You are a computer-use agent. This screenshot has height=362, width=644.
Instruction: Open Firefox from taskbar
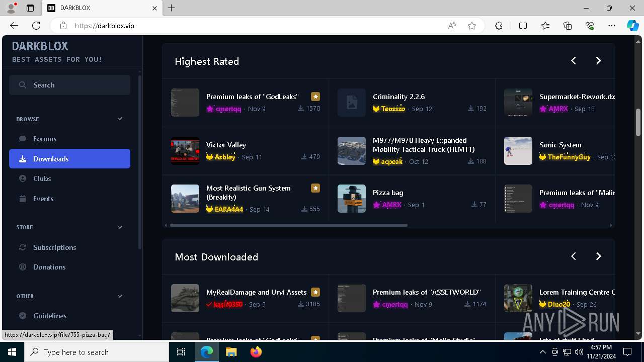pyautogui.click(x=256, y=352)
